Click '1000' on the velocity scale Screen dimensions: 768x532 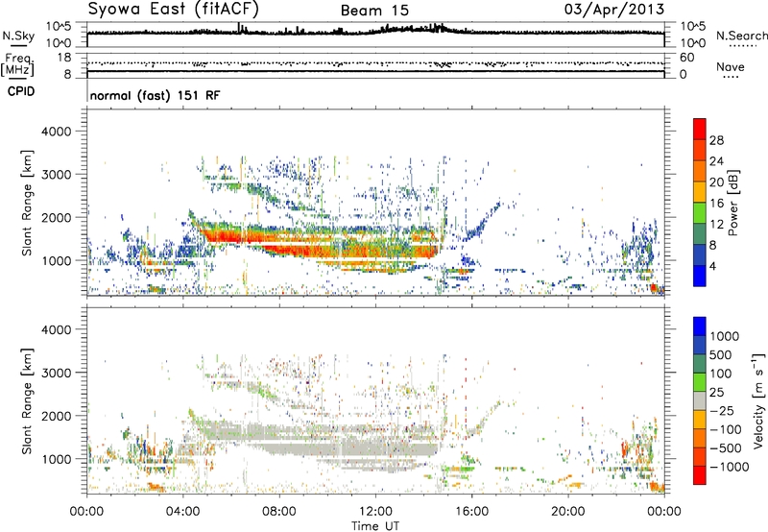click(x=725, y=336)
